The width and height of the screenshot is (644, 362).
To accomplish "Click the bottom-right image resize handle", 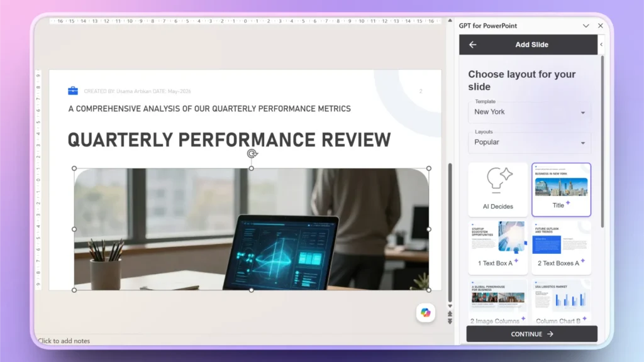I will tap(429, 290).
